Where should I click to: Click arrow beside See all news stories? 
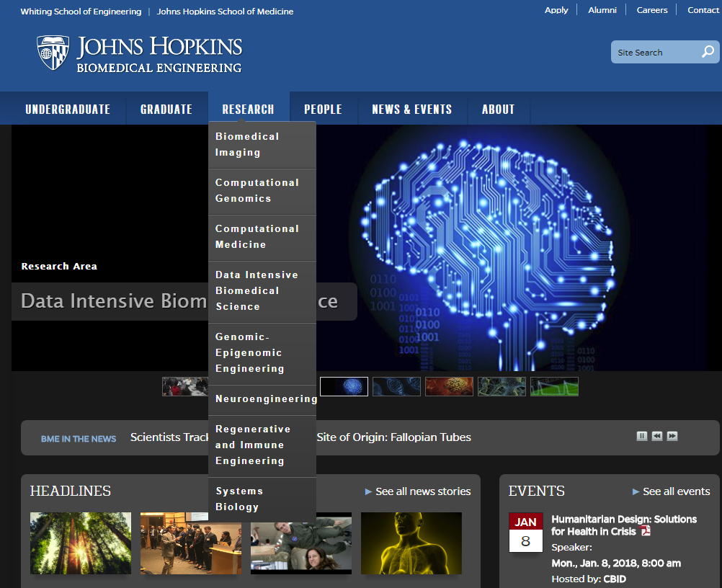(368, 491)
